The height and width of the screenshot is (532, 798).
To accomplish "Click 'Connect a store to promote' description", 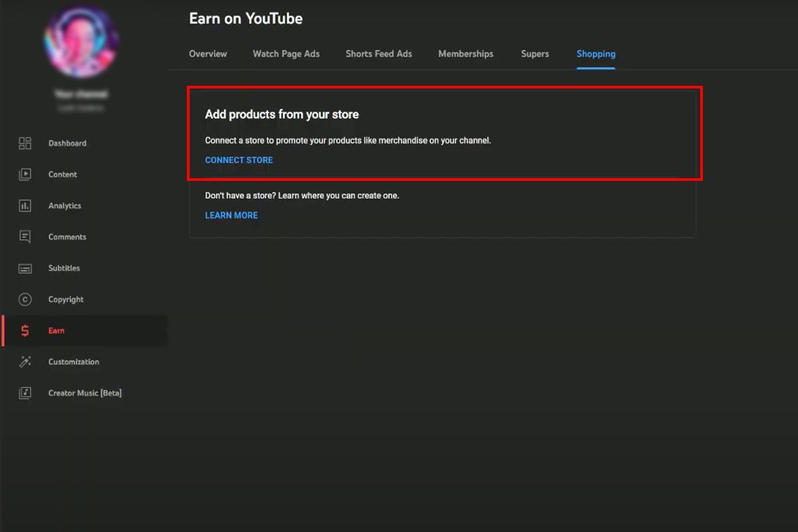I will click(348, 141).
